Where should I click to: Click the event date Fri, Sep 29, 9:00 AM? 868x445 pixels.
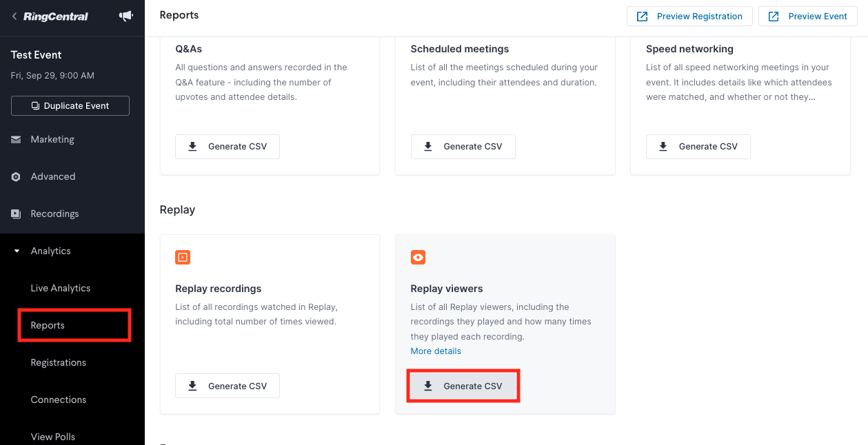coord(52,76)
